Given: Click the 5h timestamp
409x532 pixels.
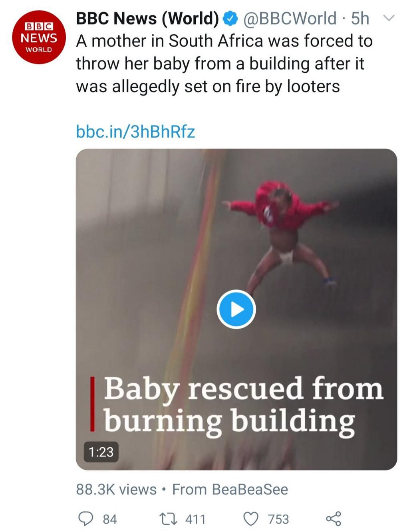Looking at the screenshot, I should coord(359,18).
